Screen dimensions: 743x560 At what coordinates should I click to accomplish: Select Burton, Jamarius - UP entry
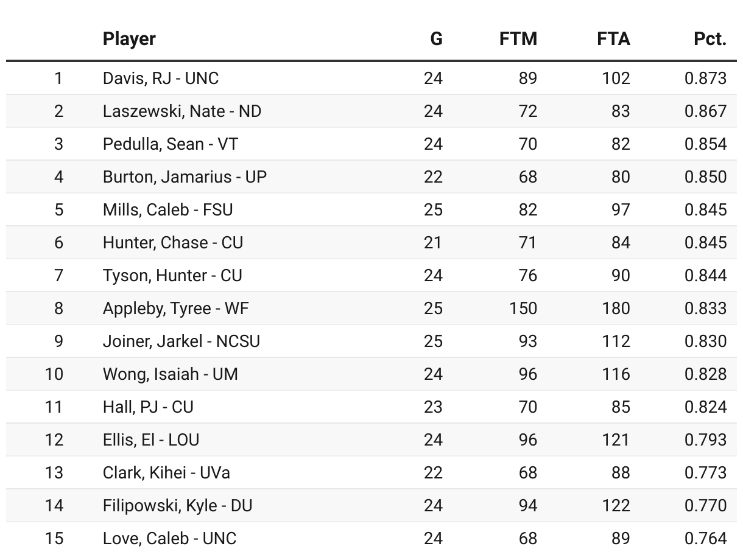[185, 177]
